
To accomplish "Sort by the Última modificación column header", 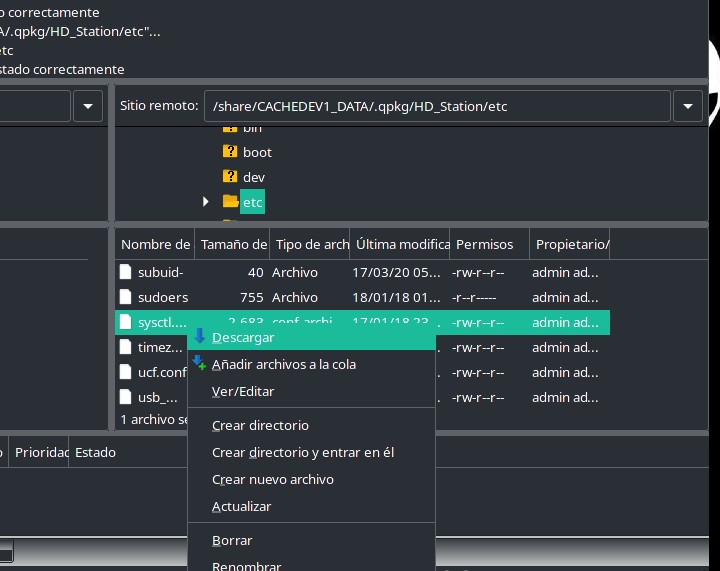I will (x=400, y=244).
